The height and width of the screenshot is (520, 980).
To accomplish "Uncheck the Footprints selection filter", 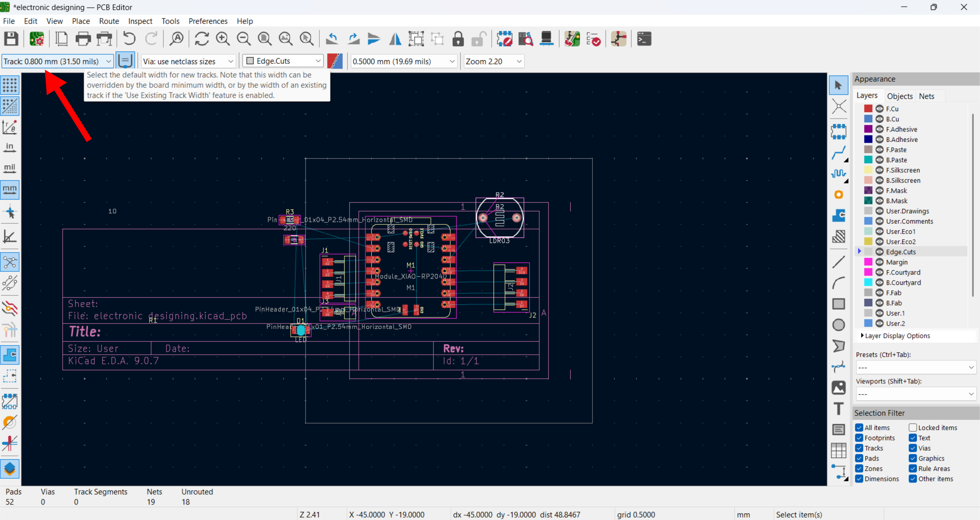I will [859, 438].
